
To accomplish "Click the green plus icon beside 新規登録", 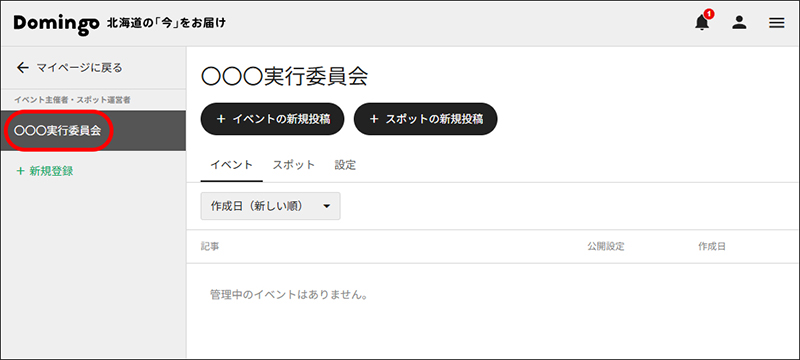I will (20, 171).
